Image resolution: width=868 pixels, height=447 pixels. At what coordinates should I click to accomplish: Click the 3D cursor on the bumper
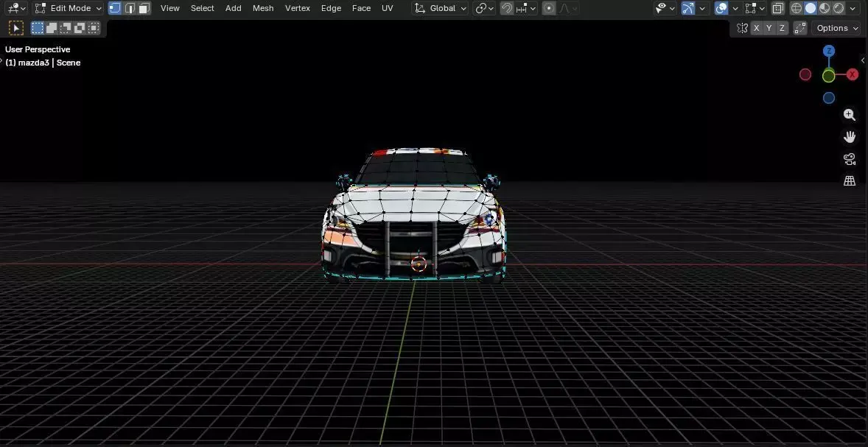click(419, 264)
